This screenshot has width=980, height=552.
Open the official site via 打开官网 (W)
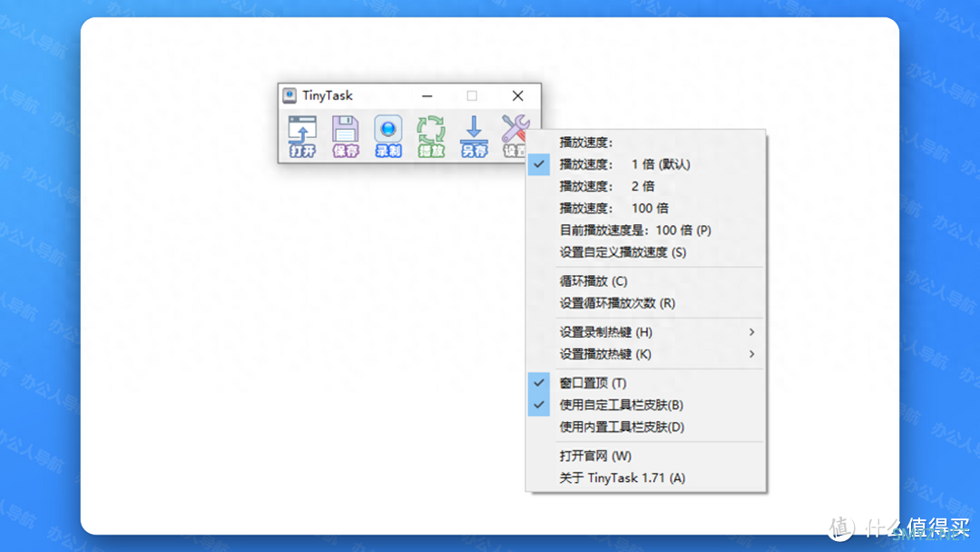646,456
